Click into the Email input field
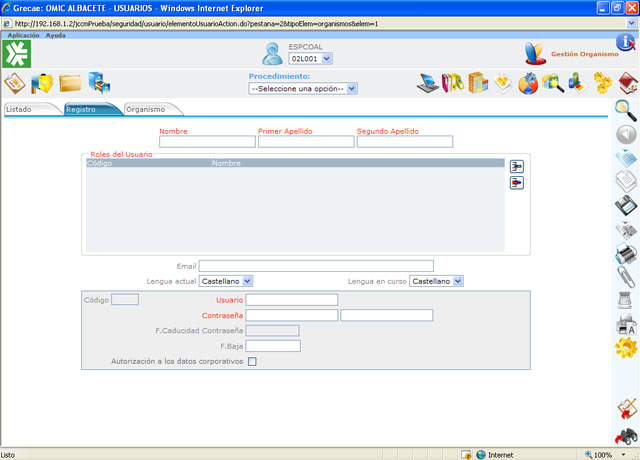 316,266
